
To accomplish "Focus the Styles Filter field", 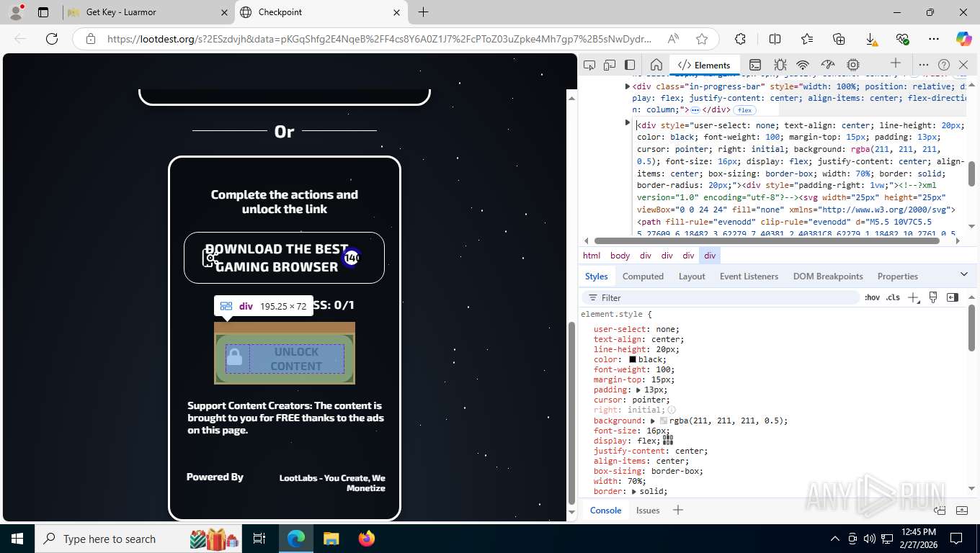I will tap(721, 297).
